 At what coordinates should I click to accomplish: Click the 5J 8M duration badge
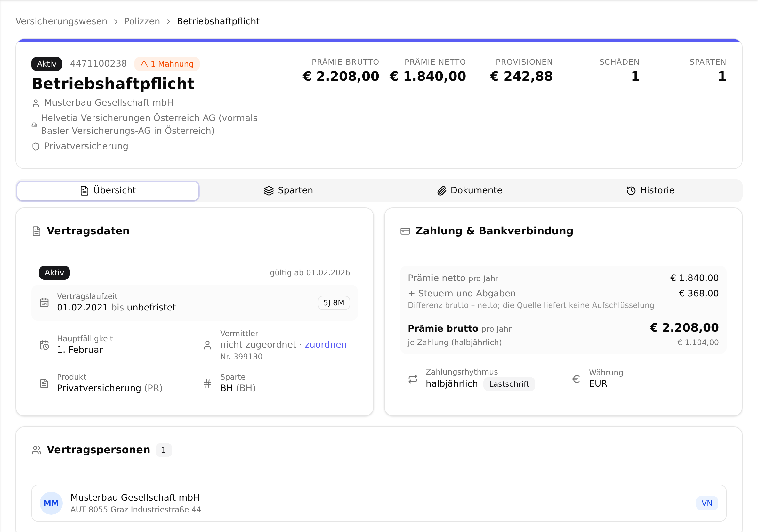tap(334, 303)
